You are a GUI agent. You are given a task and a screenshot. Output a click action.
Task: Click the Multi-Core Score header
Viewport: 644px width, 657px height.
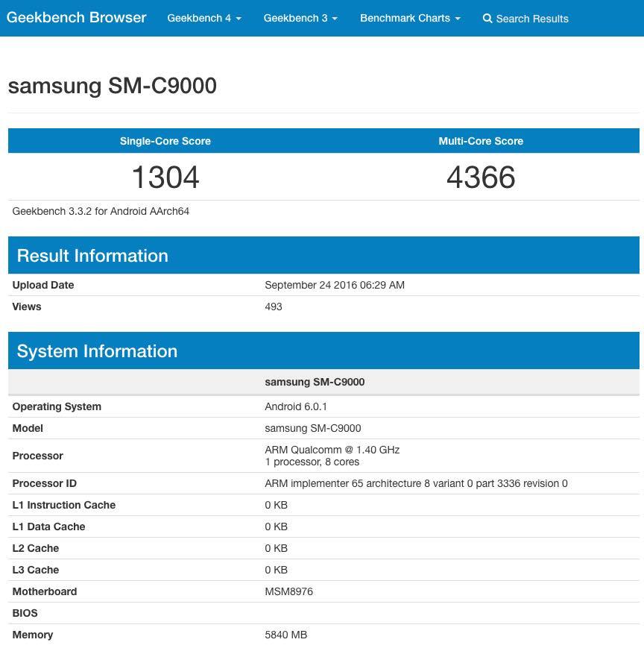pyautogui.click(x=481, y=141)
